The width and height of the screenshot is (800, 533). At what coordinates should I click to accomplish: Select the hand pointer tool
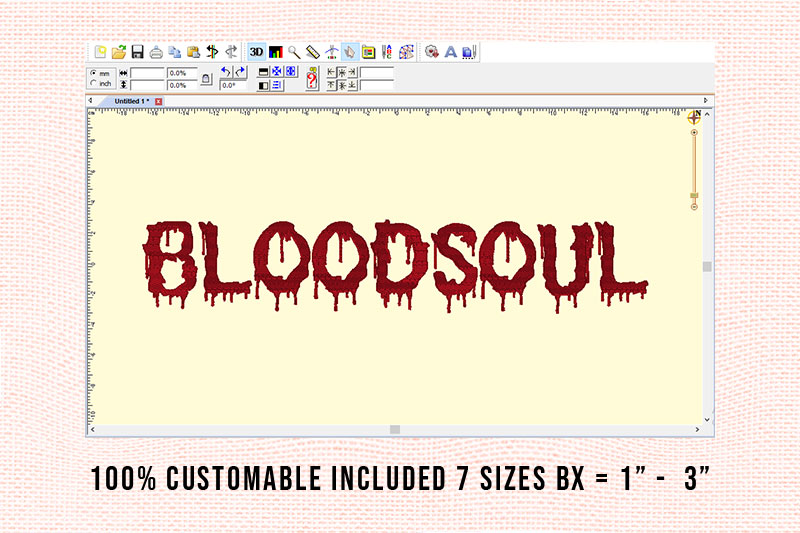(350, 52)
